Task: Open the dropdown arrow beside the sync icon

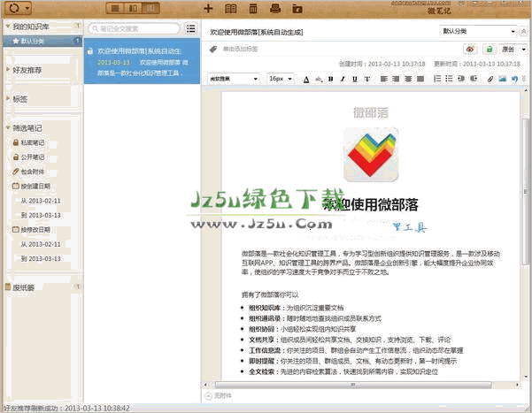Action: tap(27, 8)
